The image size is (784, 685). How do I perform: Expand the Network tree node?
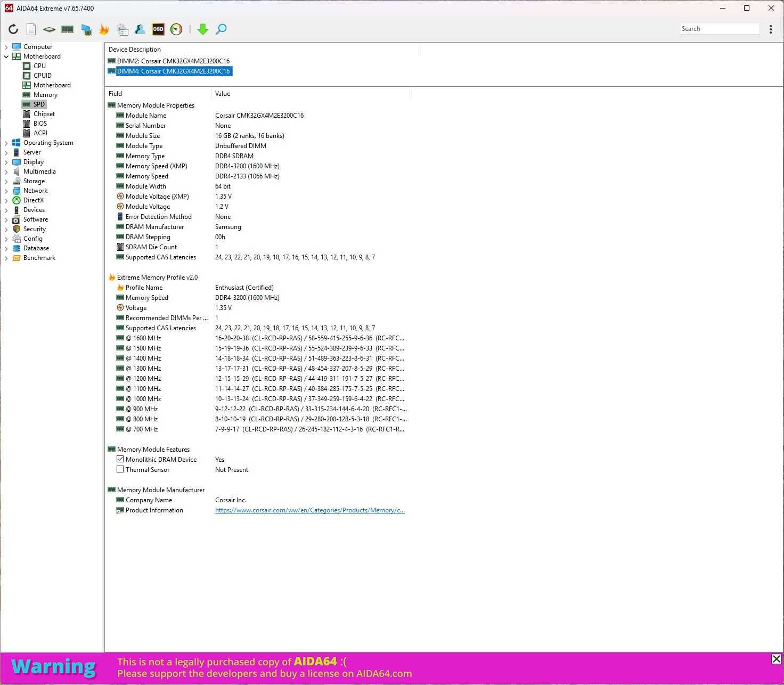click(x=6, y=191)
